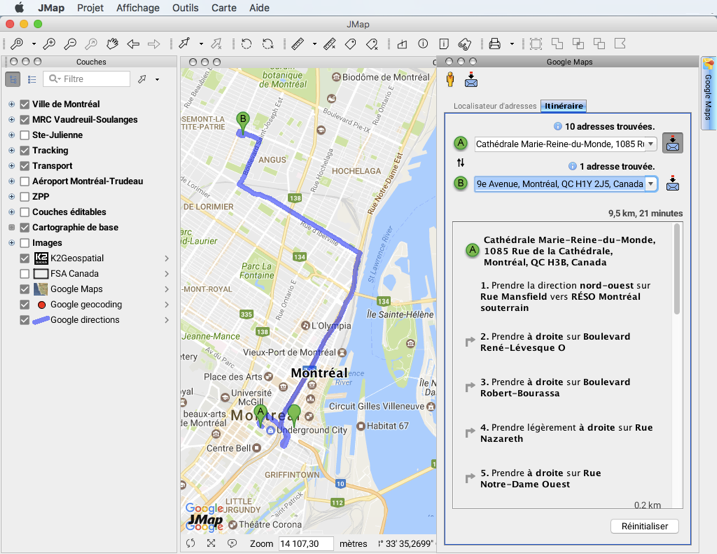
Task: Swap origin and destination addresses
Action: coord(460,163)
